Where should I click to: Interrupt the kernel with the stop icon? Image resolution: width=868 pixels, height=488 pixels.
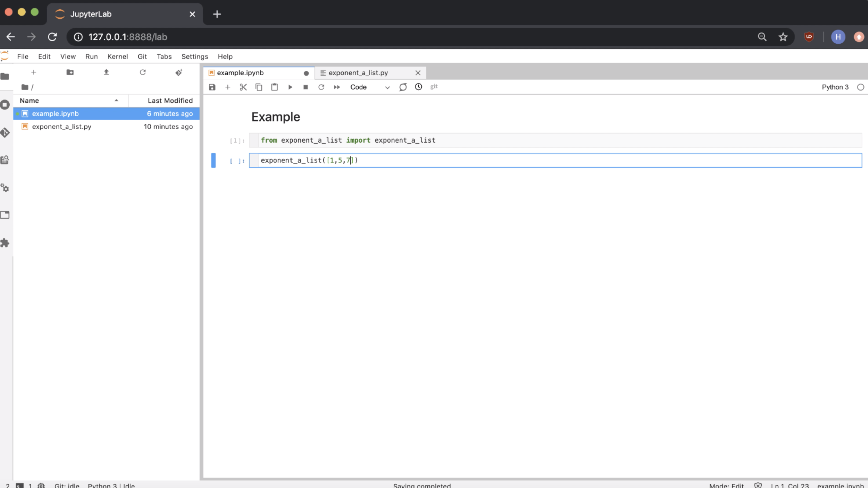pos(306,87)
